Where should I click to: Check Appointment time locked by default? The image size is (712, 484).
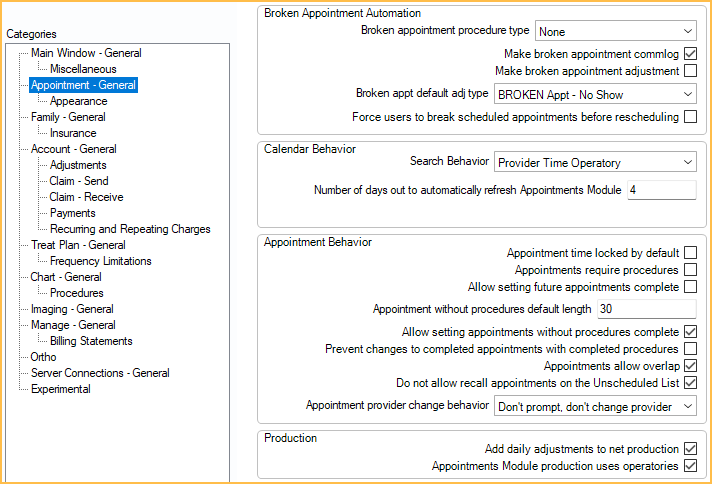coord(690,252)
